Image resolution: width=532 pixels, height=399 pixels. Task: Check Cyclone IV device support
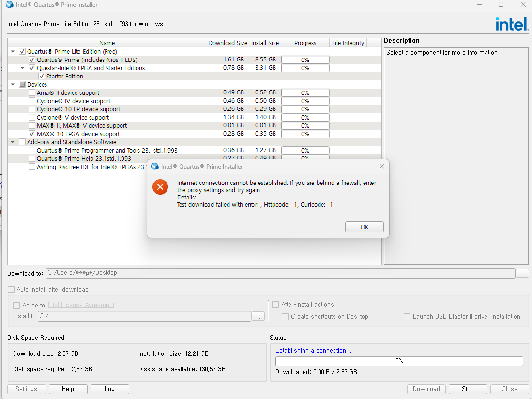[x=32, y=101]
